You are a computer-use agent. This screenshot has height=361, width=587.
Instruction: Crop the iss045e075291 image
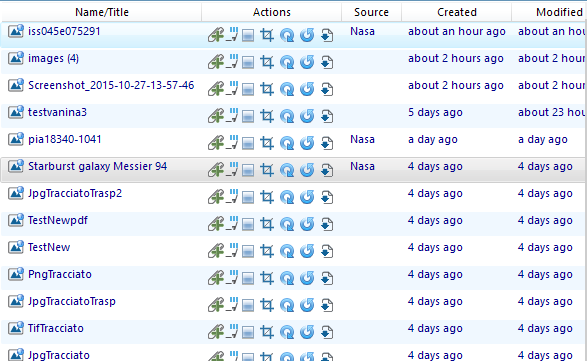click(x=267, y=35)
